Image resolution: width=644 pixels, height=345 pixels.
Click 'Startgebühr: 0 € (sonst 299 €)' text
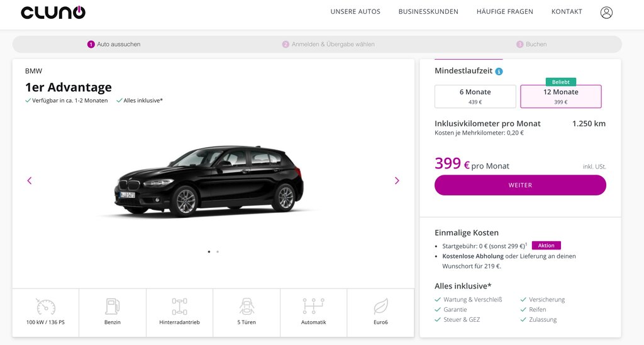click(x=484, y=246)
